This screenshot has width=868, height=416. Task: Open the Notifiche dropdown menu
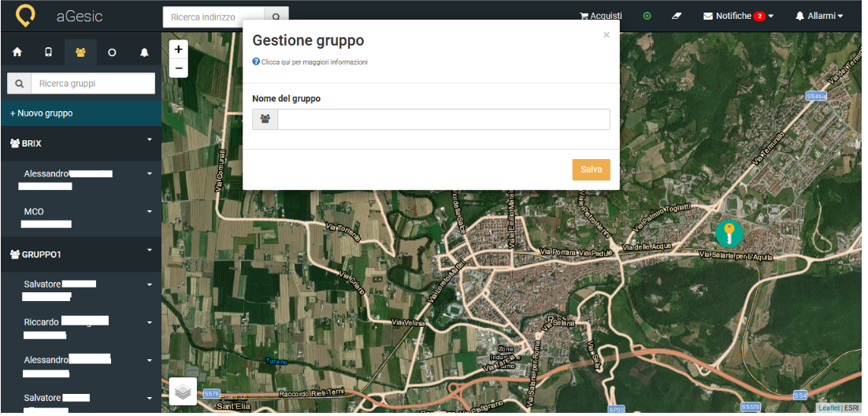[738, 16]
